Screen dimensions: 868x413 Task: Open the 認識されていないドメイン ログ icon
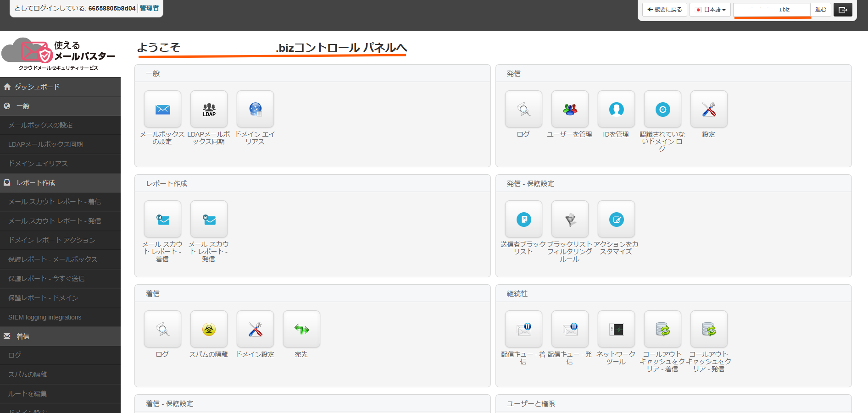[662, 109]
